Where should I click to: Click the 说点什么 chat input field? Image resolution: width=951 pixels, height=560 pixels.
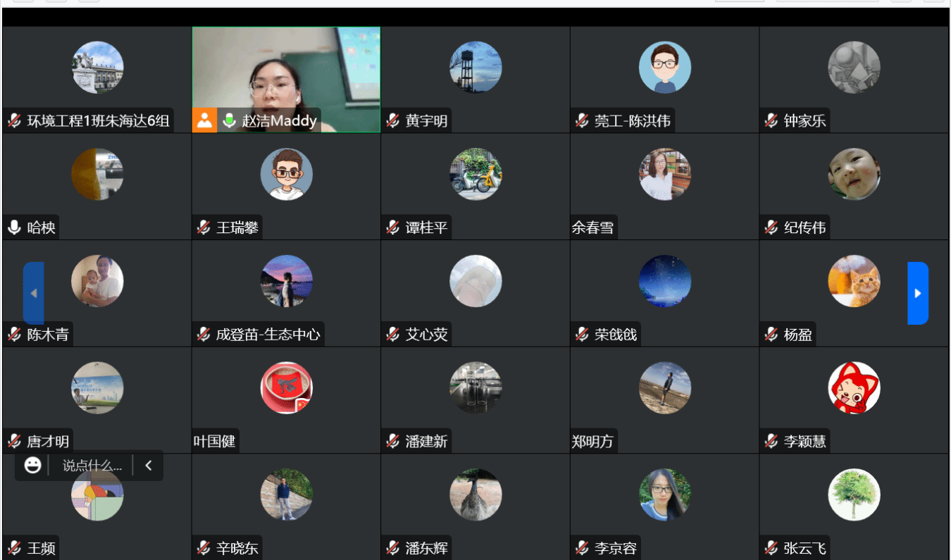pyautogui.click(x=92, y=466)
